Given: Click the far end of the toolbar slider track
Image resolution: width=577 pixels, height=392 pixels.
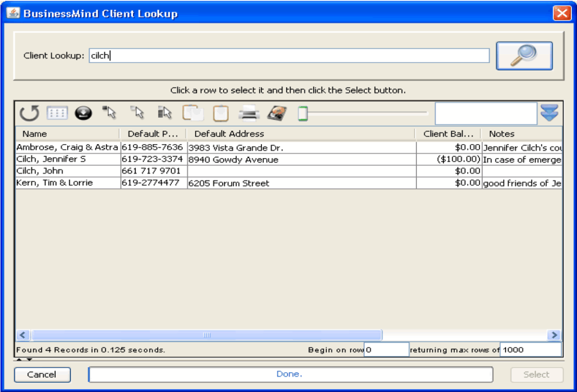Looking at the screenshot, I should tap(426, 113).
